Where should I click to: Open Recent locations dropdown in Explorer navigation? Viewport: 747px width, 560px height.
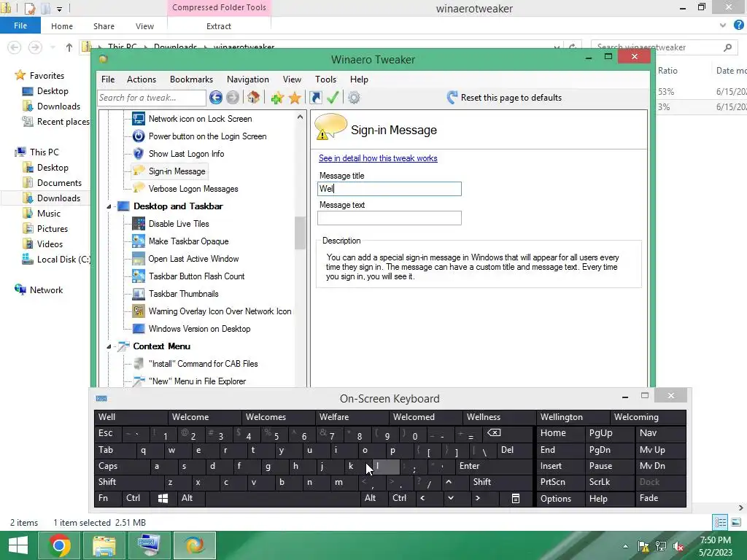(53, 47)
